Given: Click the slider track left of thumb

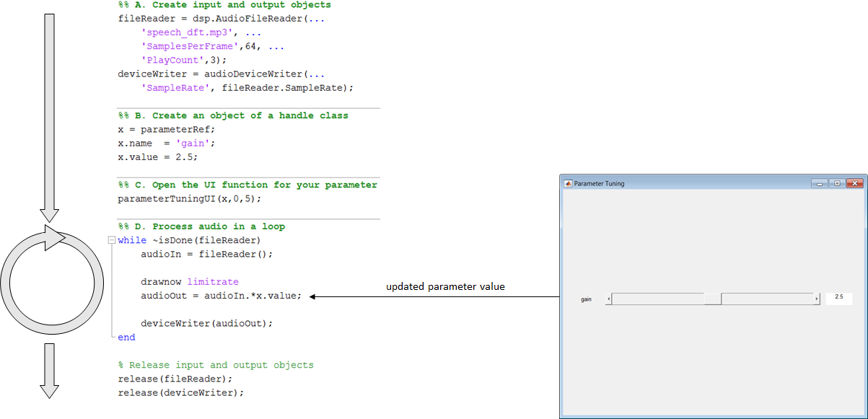Looking at the screenshot, I should tap(658, 299).
